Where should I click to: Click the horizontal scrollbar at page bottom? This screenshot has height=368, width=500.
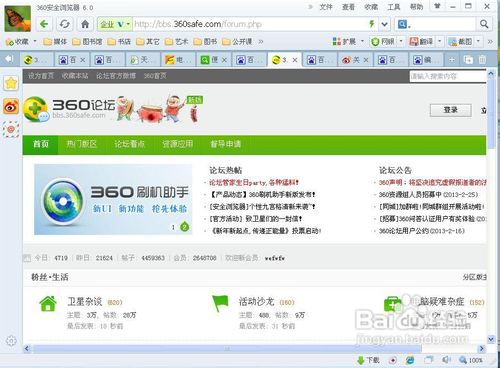coord(227,349)
